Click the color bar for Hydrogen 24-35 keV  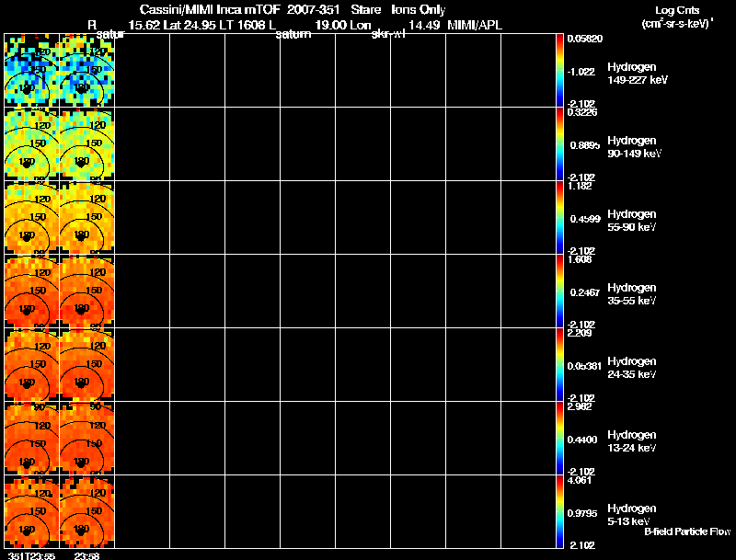[559, 364]
